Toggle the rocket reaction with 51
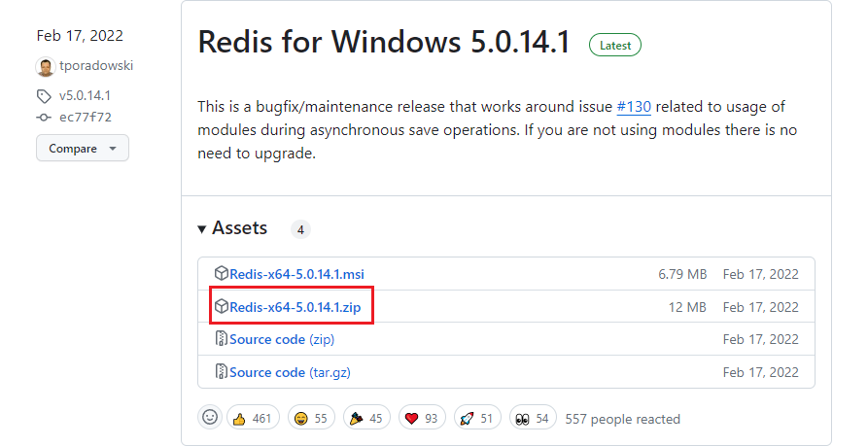Viewport: 868px width, 446px height. pyautogui.click(x=476, y=419)
